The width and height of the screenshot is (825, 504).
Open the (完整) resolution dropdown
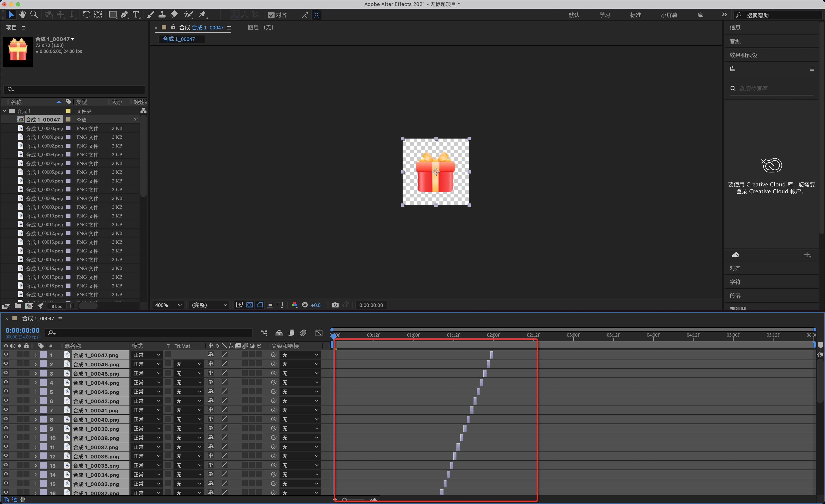(x=209, y=305)
